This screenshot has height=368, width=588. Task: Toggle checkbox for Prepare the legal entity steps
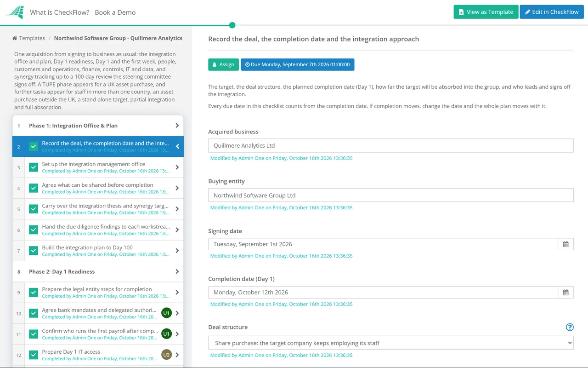pos(34,293)
